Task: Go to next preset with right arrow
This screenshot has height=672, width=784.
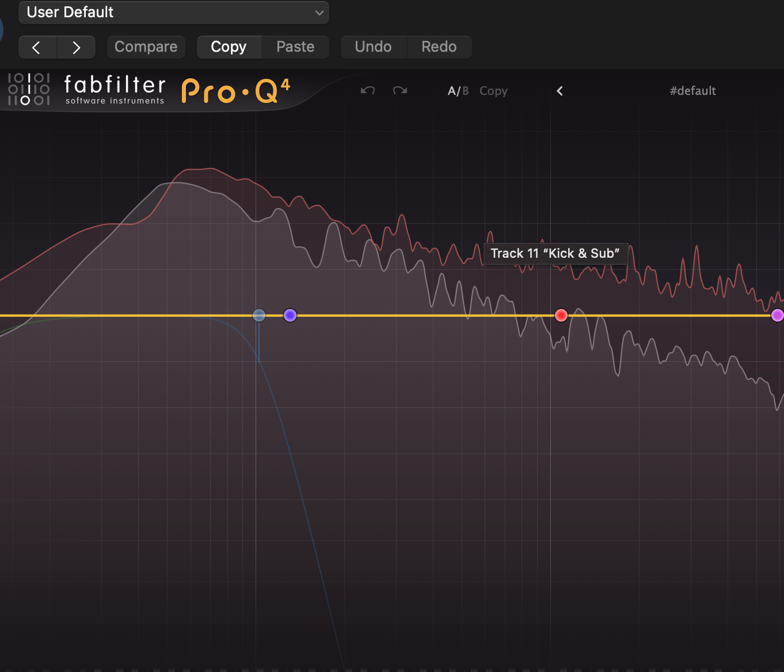Action: pos(77,47)
